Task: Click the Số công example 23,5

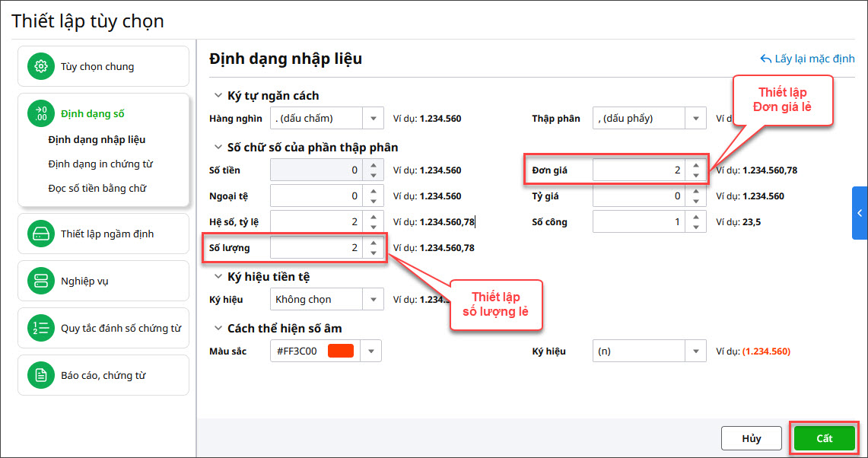Action: point(751,222)
